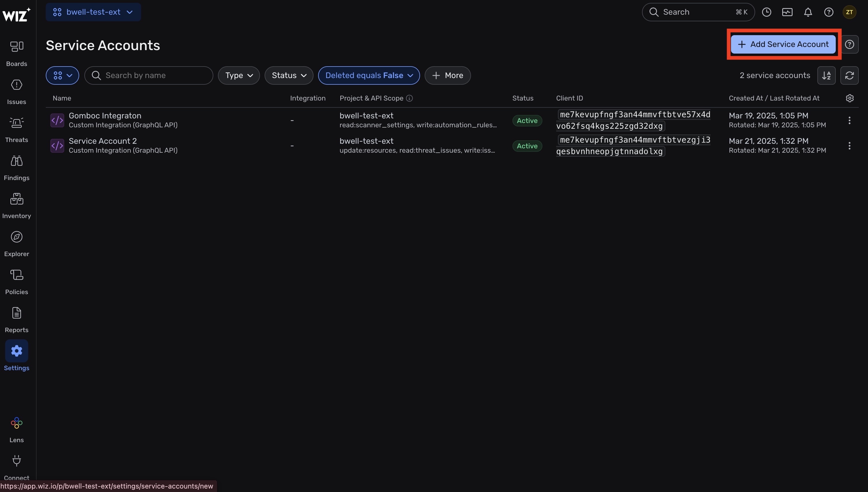The width and height of the screenshot is (868, 492).
Task: Click the Add Service Account button
Action: pos(783,44)
